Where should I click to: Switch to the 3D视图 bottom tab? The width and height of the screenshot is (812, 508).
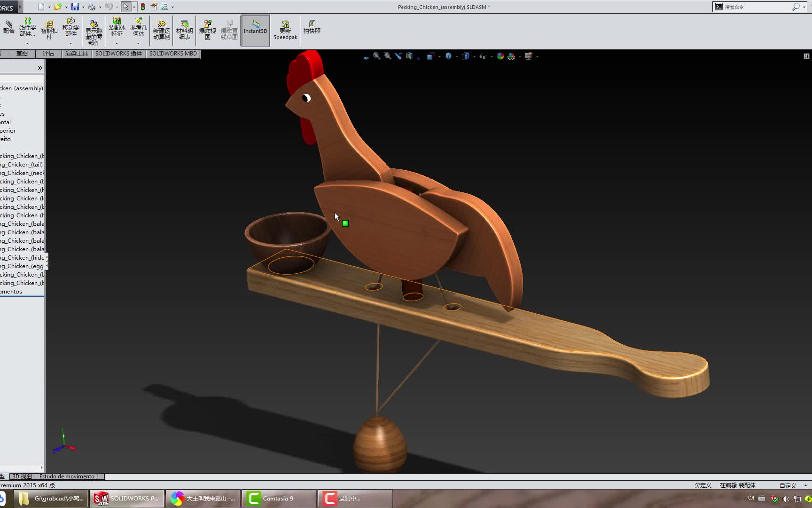coord(22,476)
